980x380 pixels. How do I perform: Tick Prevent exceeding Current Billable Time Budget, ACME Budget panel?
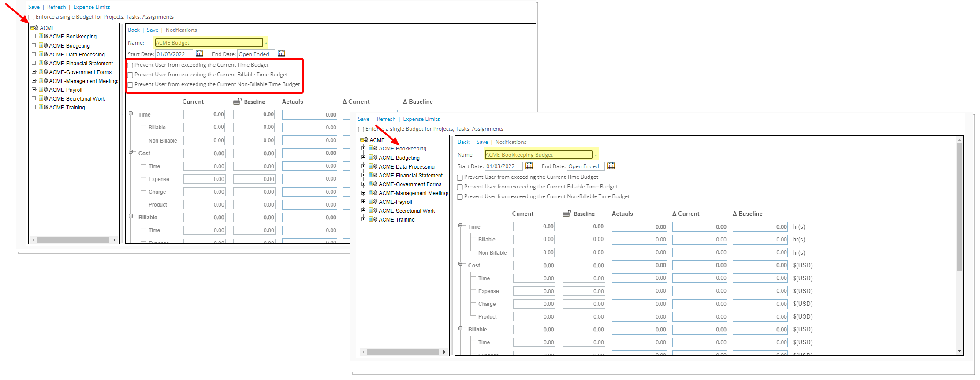pyautogui.click(x=130, y=75)
